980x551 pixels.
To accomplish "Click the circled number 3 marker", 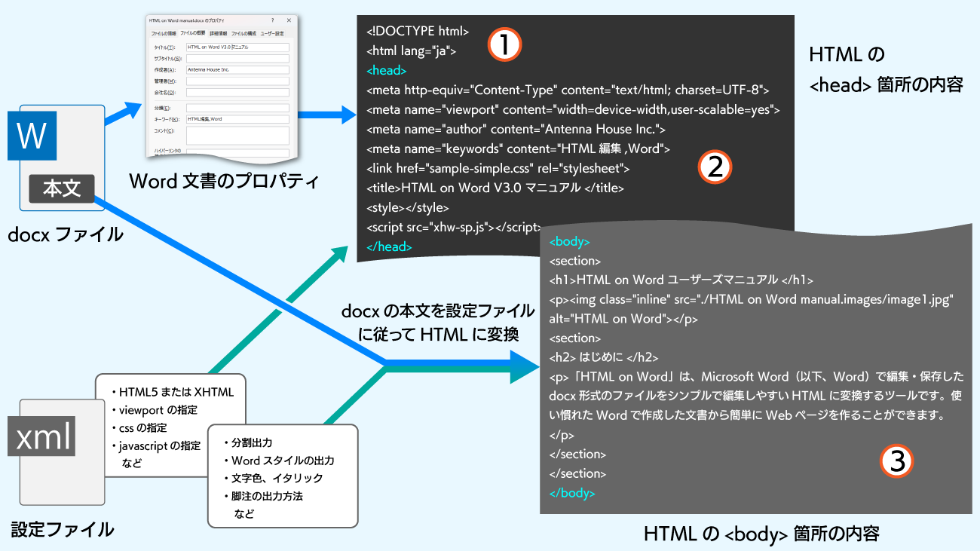I will (897, 461).
